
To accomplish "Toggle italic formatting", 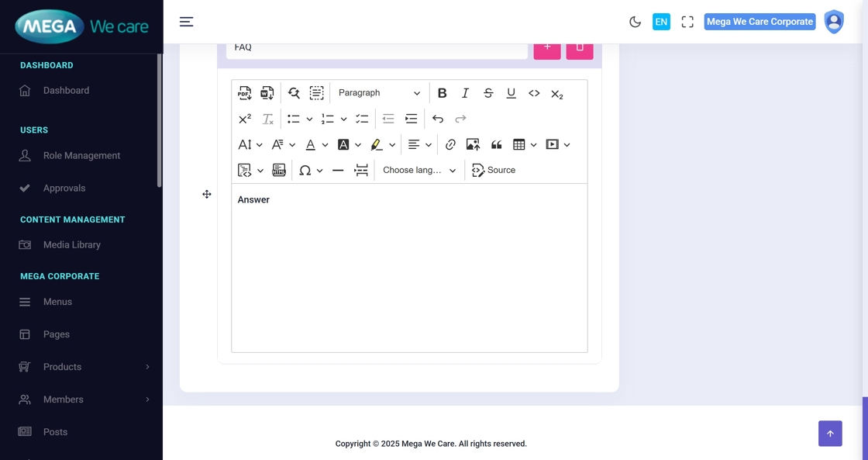I will pos(465,93).
